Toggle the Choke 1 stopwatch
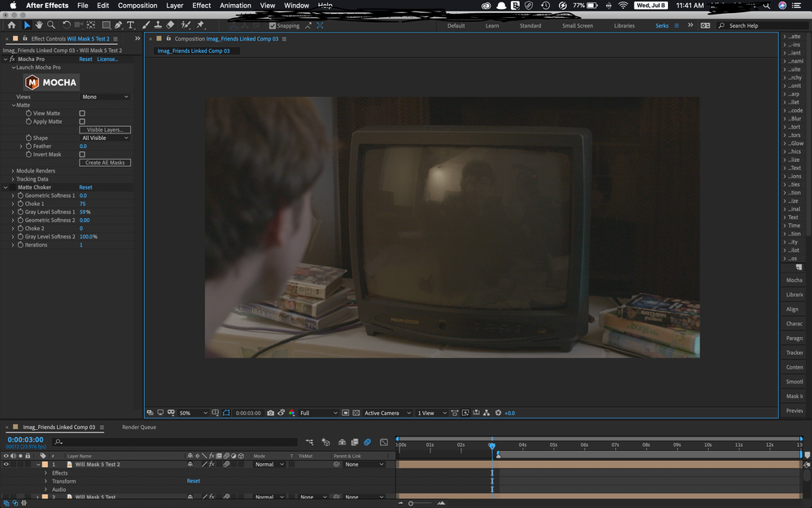 point(20,204)
